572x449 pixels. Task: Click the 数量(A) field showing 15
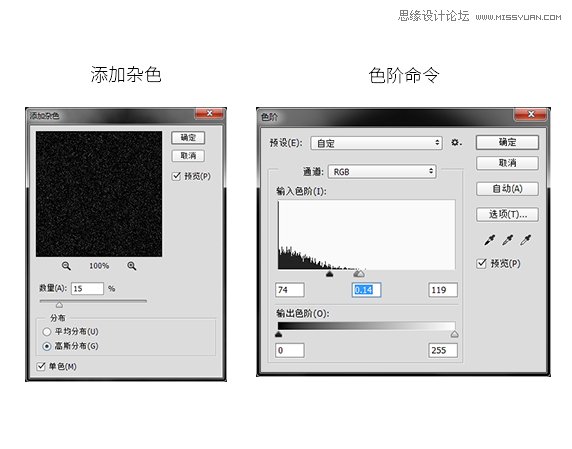pyautogui.click(x=88, y=289)
